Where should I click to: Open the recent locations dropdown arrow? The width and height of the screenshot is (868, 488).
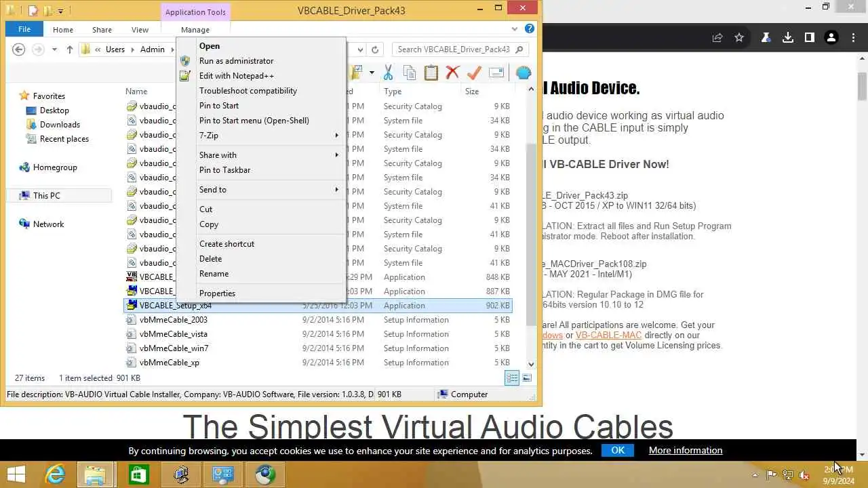(54, 49)
